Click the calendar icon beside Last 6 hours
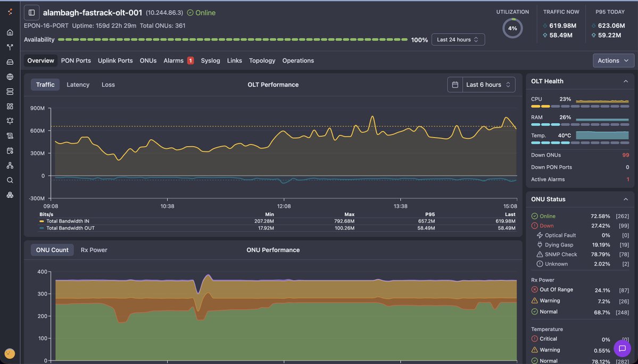The image size is (638, 364). click(x=455, y=84)
